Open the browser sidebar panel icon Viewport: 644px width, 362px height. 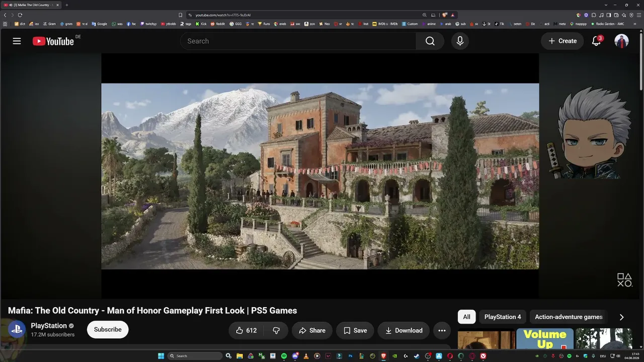click(609, 15)
